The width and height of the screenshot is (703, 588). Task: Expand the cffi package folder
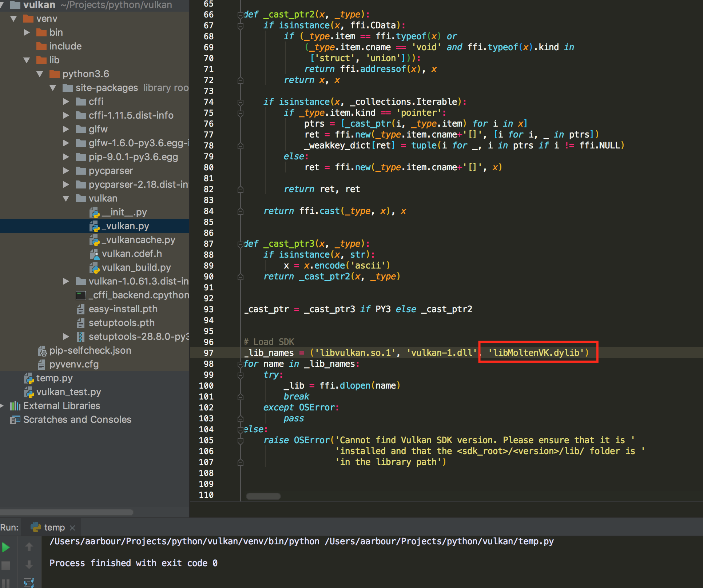(66, 102)
